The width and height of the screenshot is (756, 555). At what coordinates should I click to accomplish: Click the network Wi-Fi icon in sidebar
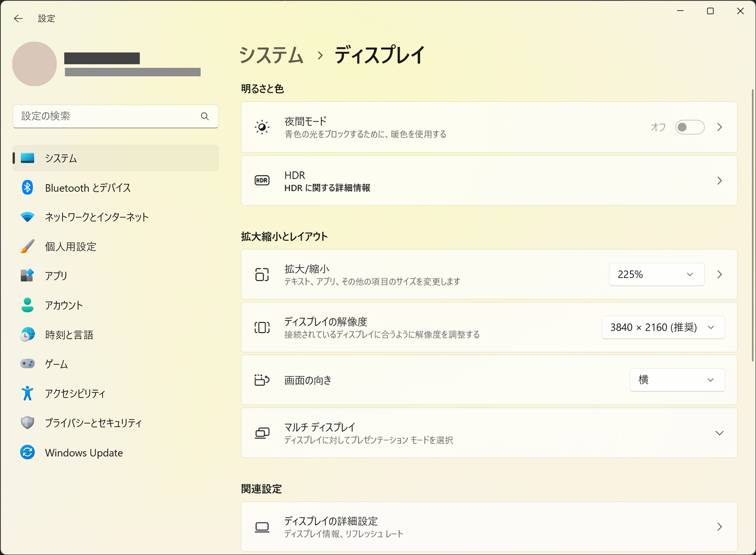27,217
